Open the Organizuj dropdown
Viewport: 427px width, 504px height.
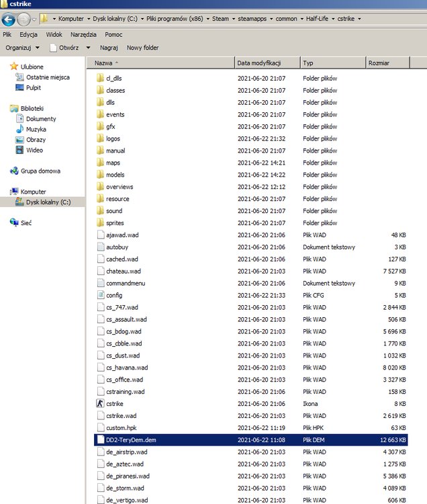tap(22, 48)
